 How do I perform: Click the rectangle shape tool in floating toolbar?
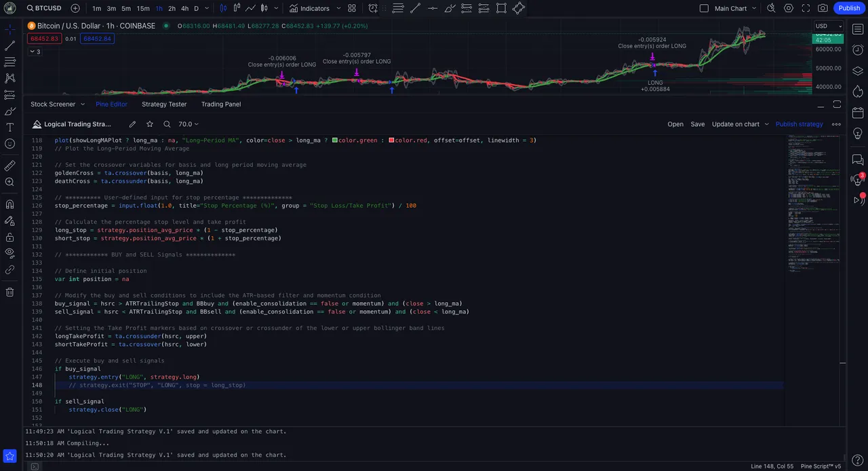point(501,8)
